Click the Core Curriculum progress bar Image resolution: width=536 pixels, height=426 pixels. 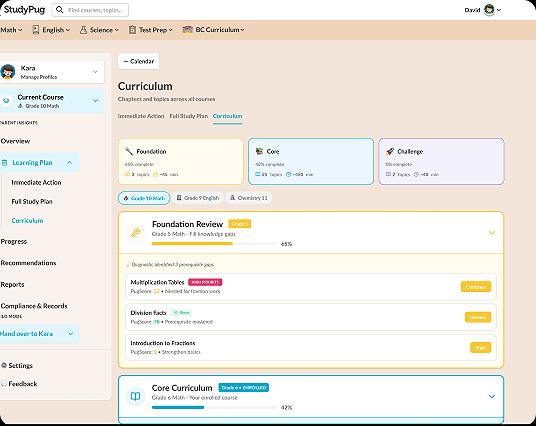(x=214, y=407)
